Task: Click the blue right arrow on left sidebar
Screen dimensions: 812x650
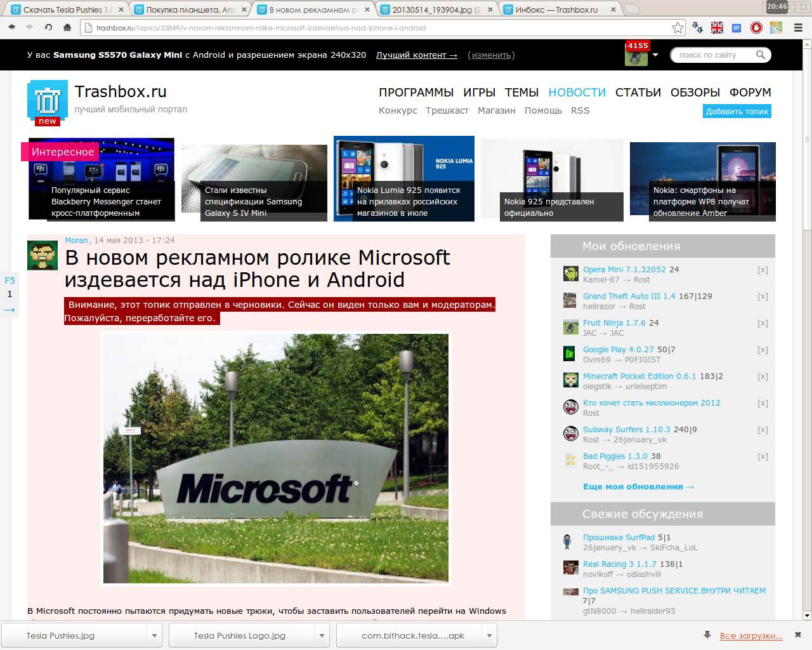Action: click(10, 310)
